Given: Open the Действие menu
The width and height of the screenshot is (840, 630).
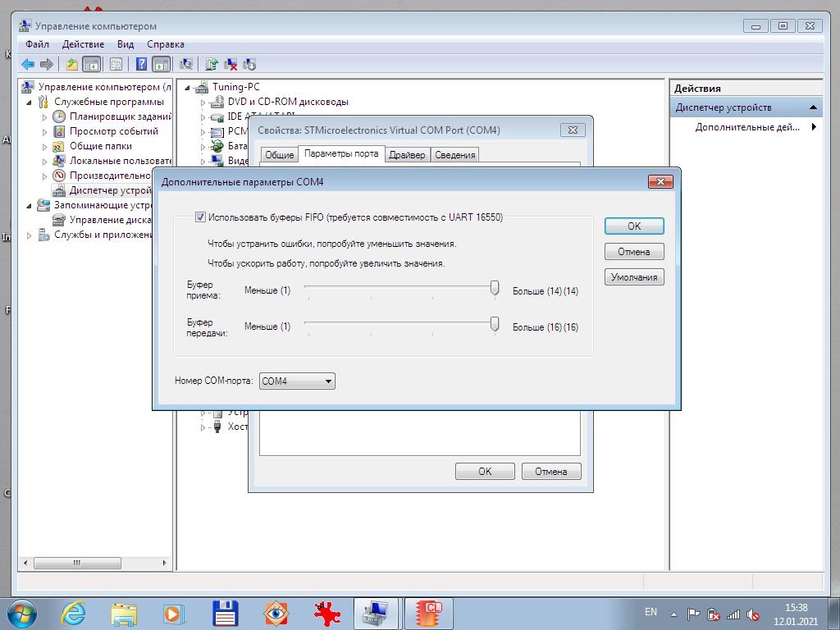Looking at the screenshot, I should pos(83,44).
